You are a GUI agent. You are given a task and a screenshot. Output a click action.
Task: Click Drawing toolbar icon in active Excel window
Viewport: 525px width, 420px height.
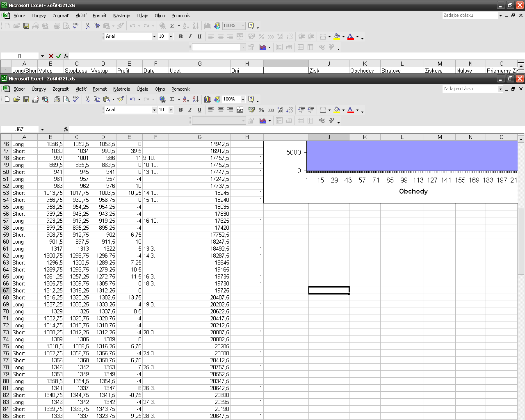[x=217, y=99]
